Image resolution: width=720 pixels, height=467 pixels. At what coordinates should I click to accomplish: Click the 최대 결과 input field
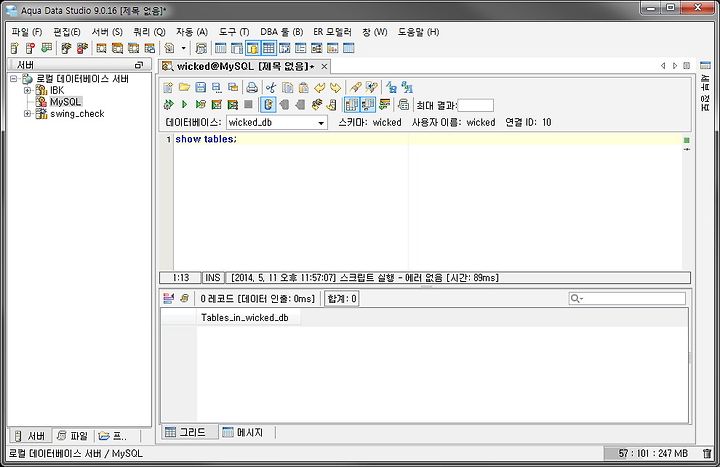(x=476, y=106)
